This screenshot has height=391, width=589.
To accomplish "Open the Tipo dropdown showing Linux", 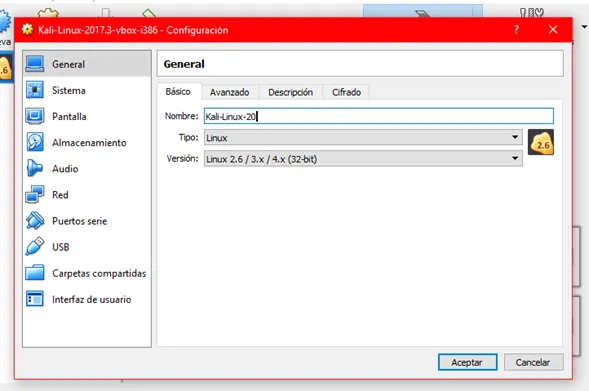I will tap(363, 137).
